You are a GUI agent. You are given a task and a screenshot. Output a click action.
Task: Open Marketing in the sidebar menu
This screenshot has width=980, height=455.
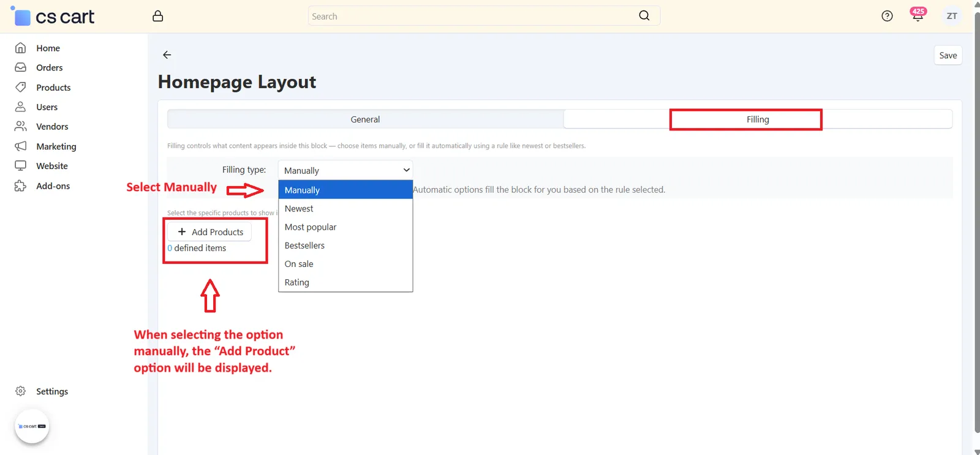click(56, 146)
